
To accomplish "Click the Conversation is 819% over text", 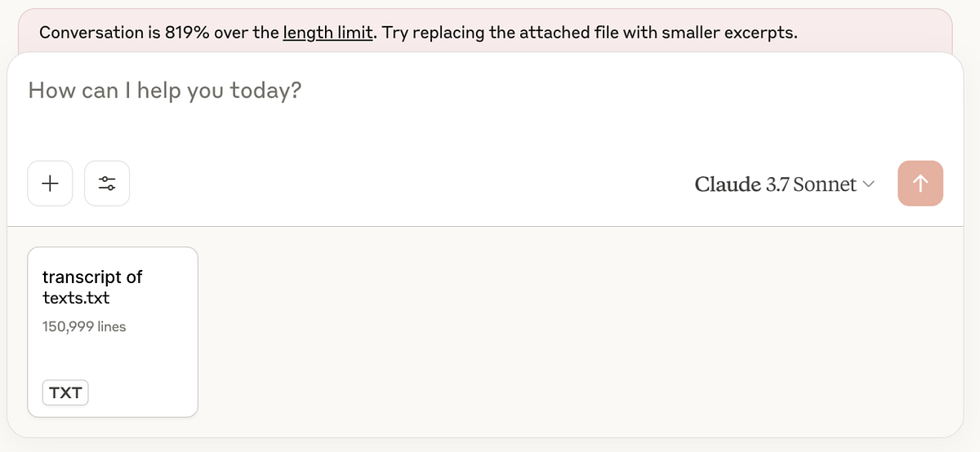I will 159,33.
